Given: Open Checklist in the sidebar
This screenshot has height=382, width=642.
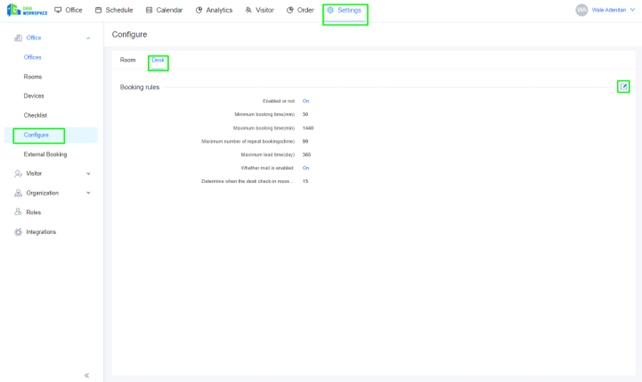Looking at the screenshot, I should click(x=35, y=115).
